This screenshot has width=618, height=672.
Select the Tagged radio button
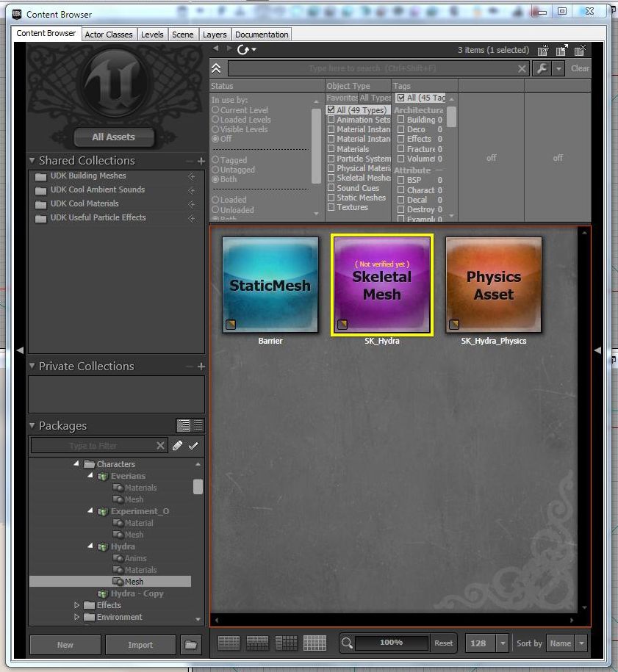pos(215,160)
